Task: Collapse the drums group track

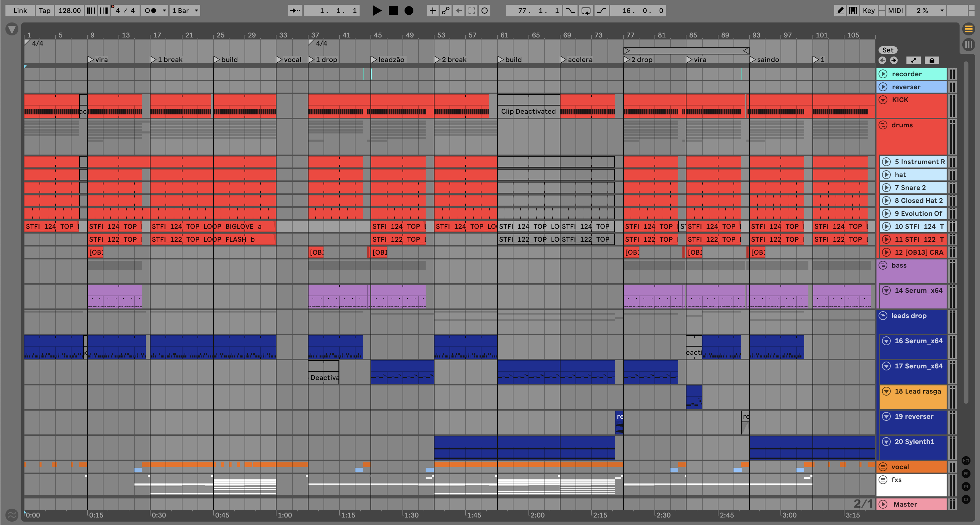Action: tap(883, 125)
